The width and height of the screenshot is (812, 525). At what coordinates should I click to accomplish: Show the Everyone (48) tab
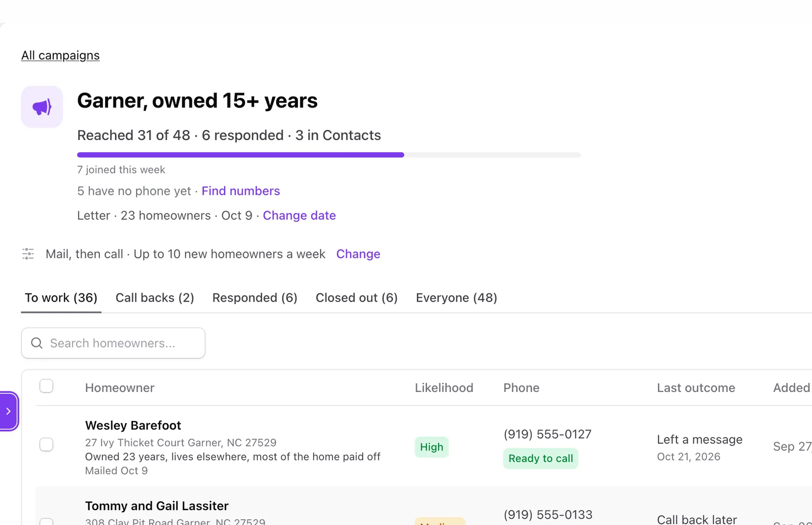coord(457,298)
